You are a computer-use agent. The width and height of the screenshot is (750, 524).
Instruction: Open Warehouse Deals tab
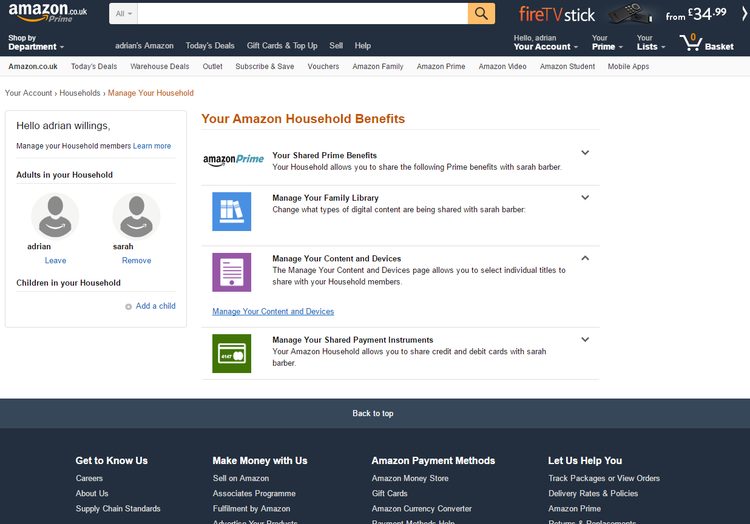(x=160, y=66)
